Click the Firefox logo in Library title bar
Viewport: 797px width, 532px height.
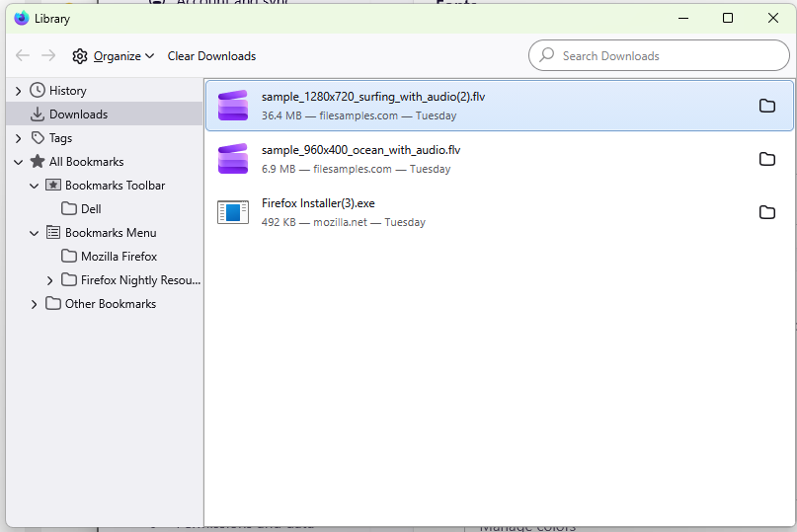click(x=22, y=19)
